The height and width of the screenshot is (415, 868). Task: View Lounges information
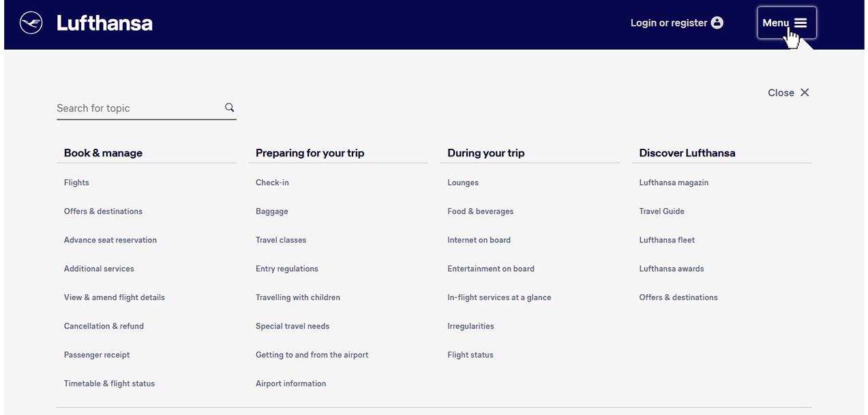463,183
